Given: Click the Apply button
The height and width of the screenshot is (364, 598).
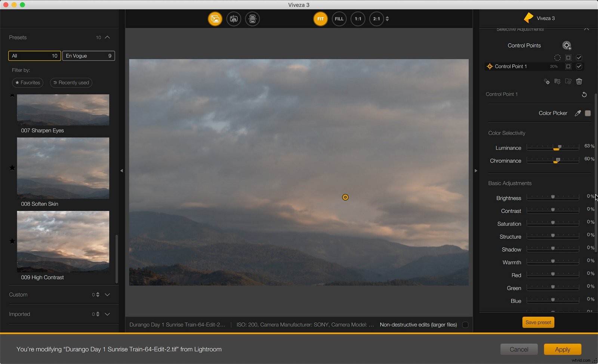Looking at the screenshot, I should [562, 349].
